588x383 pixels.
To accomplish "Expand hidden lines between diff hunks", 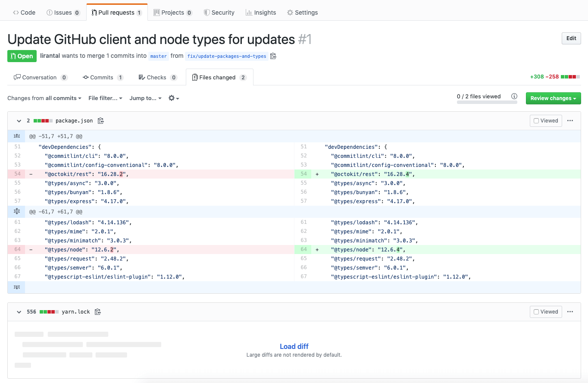I will (x=16, y=212).
